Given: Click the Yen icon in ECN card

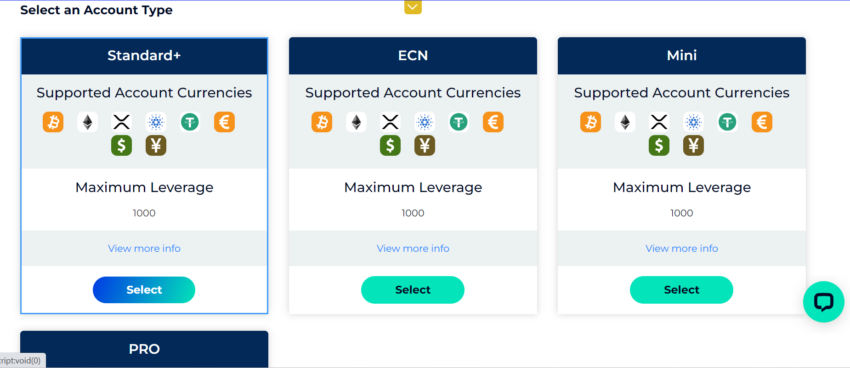Looking at the screenshot, I should pos(424,145).
